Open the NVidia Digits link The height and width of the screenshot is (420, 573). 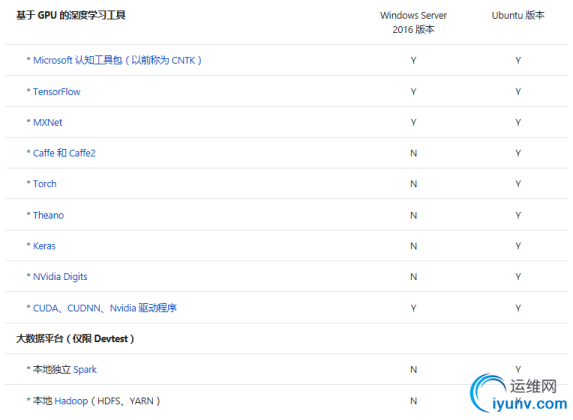(x=60, y=277)
